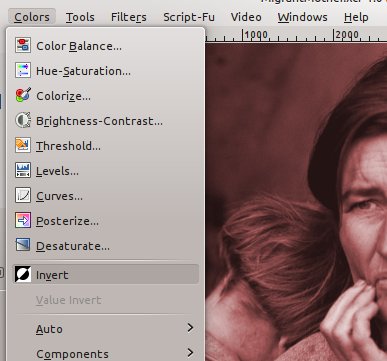The width and height of the screenshot is (387, 361).
Task: Choose Desaturate... menu entry
Action: tap(106, 246)
